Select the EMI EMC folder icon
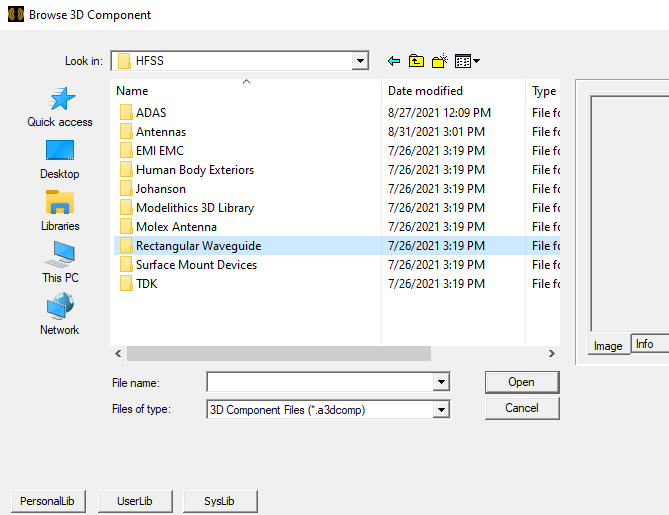Viewport: 669px width, 515px height. [126, 151]
